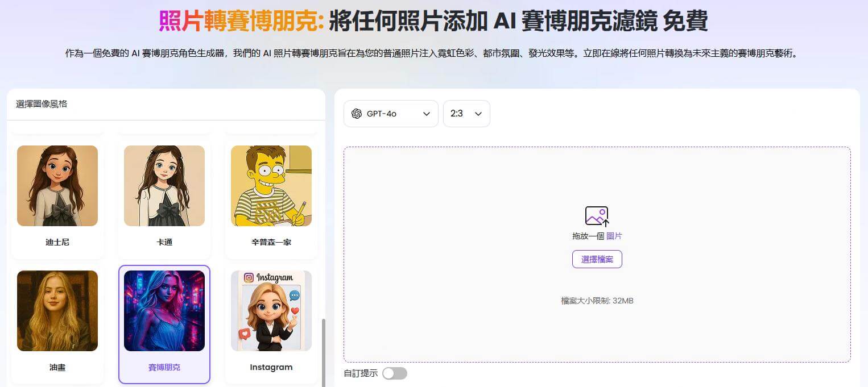
Task: Click the purple 圖片 link text
Action: 614,236
